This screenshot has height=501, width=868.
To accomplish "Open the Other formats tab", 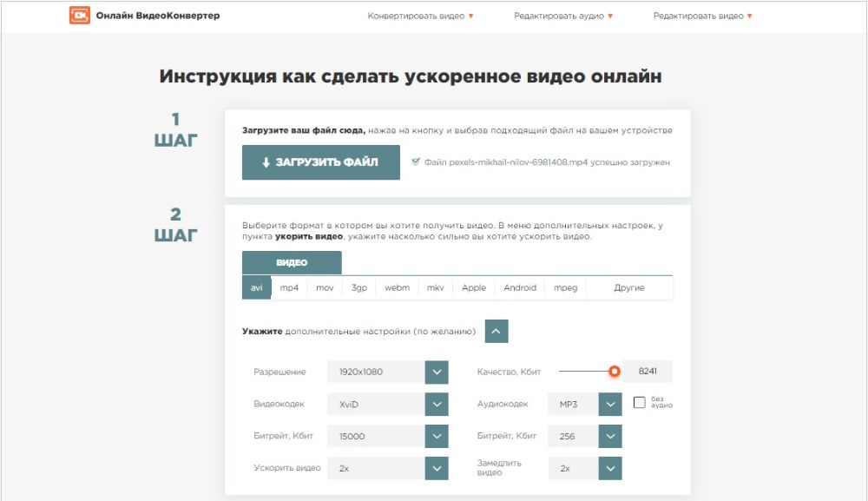I will pyautogui.click(x=628, y=287).
